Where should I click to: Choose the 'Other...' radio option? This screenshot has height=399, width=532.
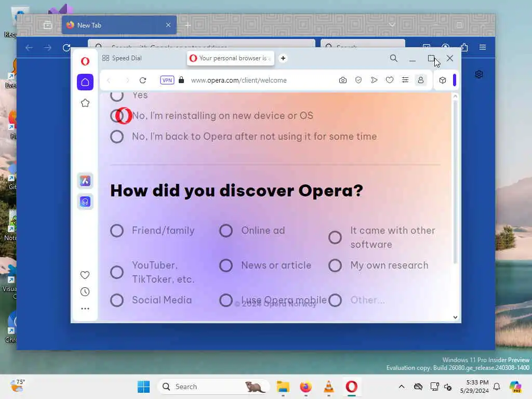point(335,300)
